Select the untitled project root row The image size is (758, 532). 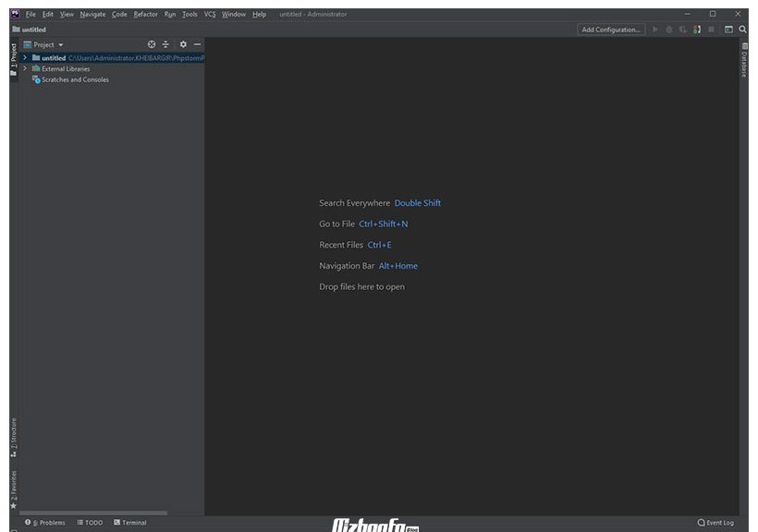[x=112, y=57]
